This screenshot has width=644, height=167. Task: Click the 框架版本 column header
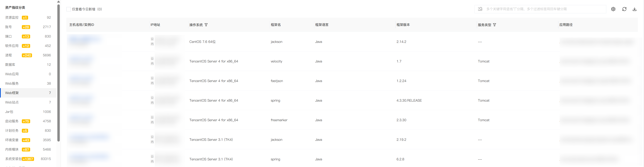tap(403, 25)
